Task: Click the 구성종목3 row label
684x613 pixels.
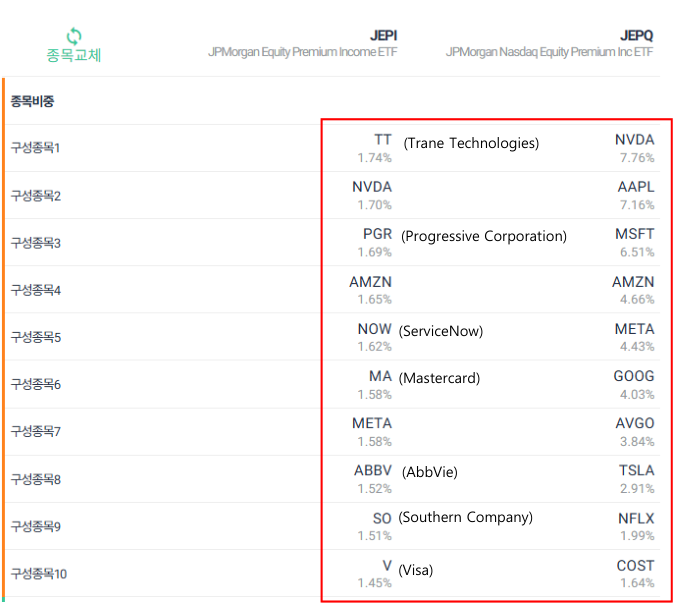Action: (36, 243)
